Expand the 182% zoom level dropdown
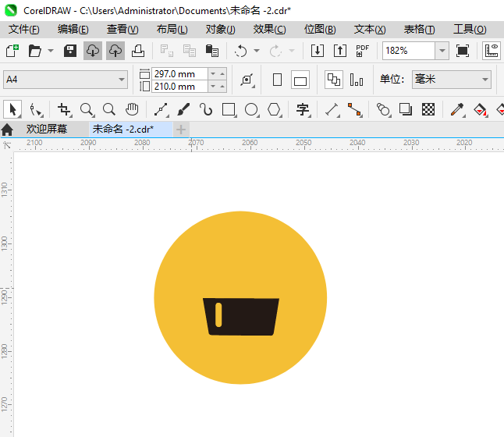 442,51
